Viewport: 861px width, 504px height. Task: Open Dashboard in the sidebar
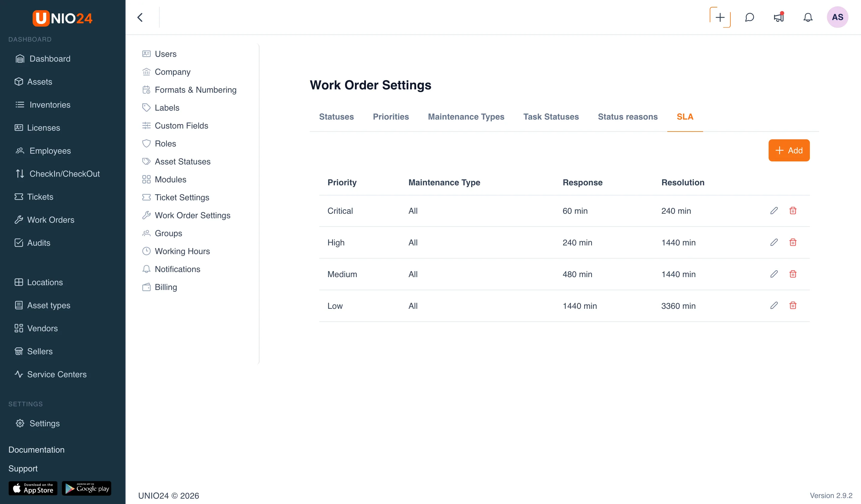43,59
